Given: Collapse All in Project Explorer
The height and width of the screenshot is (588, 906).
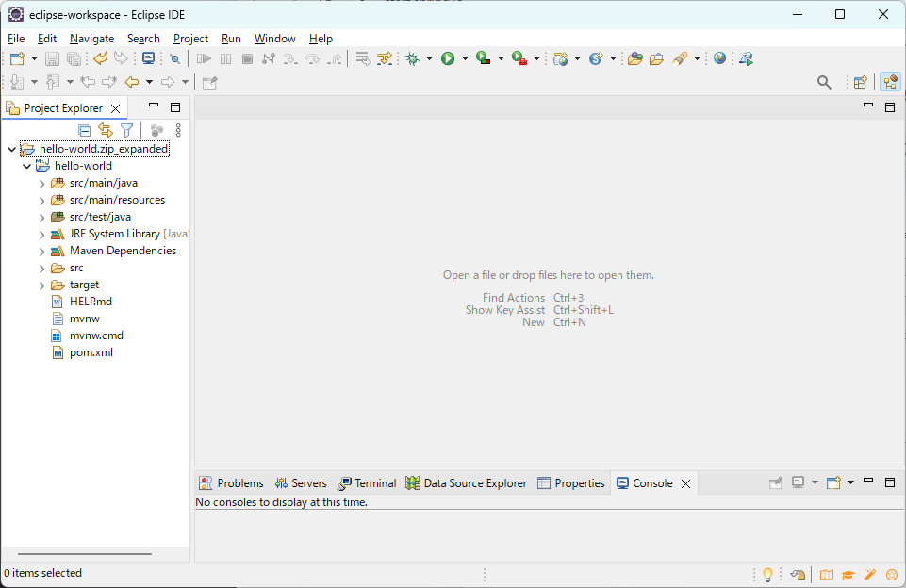Looking at the screenshot, I should click(84, 131).
